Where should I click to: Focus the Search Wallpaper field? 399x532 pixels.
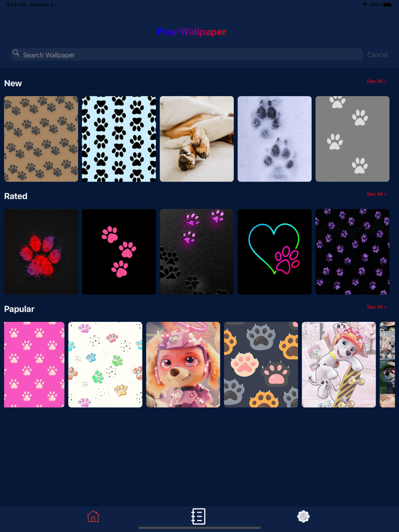tap(187, 55)
